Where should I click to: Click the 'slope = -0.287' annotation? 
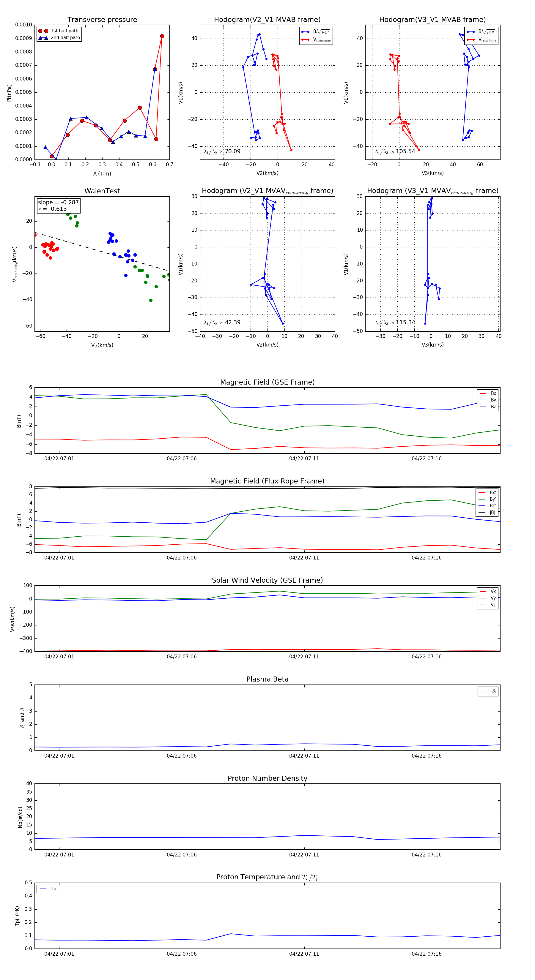pos(58,203)
